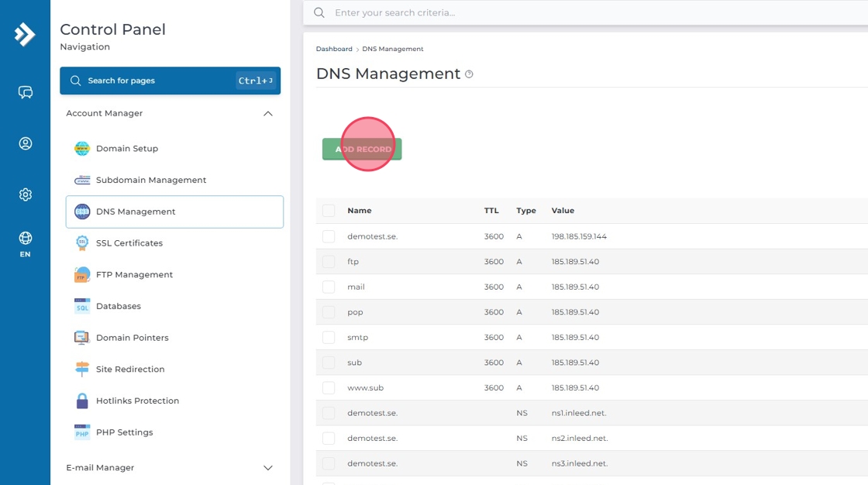
Task: Open Site Redirection from the navigation
Action: [130, 370]
